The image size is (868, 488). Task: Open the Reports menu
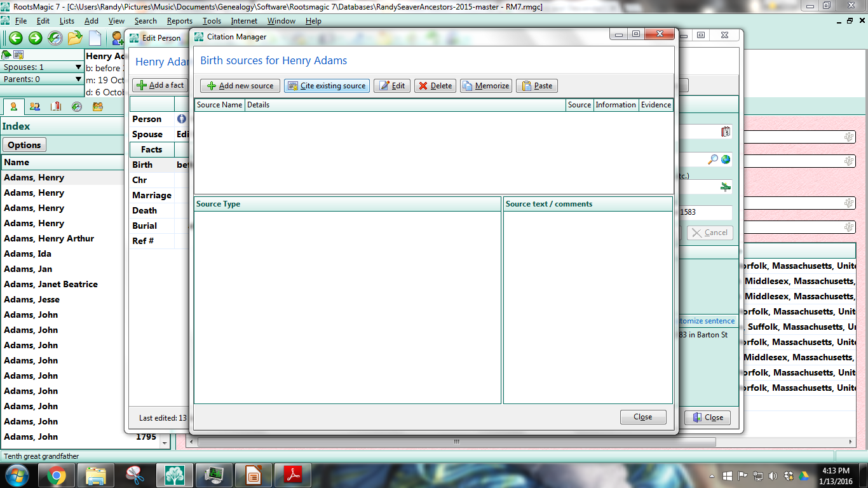[180, 21]
